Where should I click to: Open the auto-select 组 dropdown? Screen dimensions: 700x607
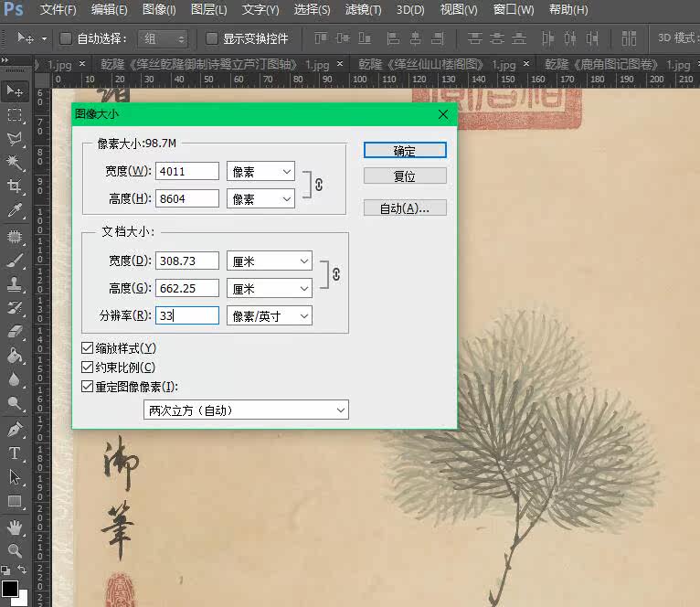coord(163,39)
